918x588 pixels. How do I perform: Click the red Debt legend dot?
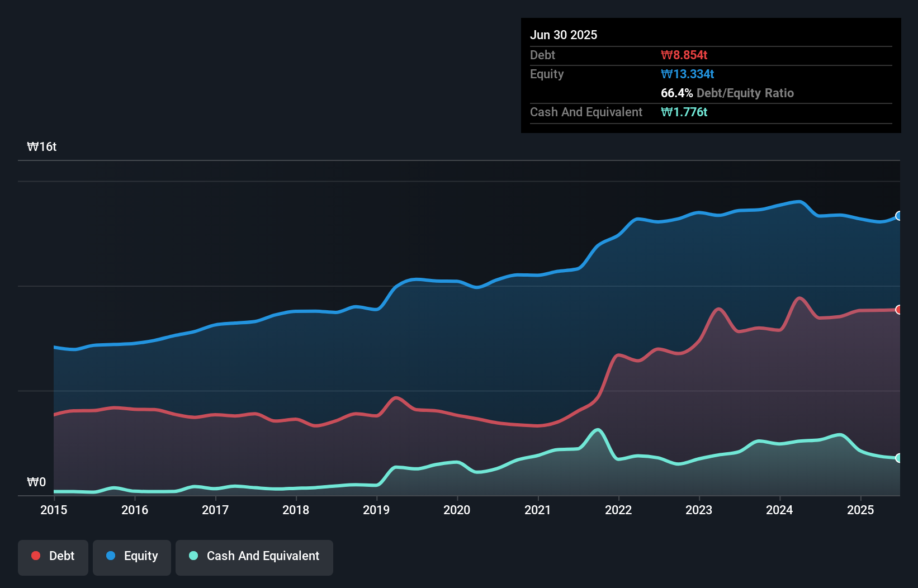(35, 555)
